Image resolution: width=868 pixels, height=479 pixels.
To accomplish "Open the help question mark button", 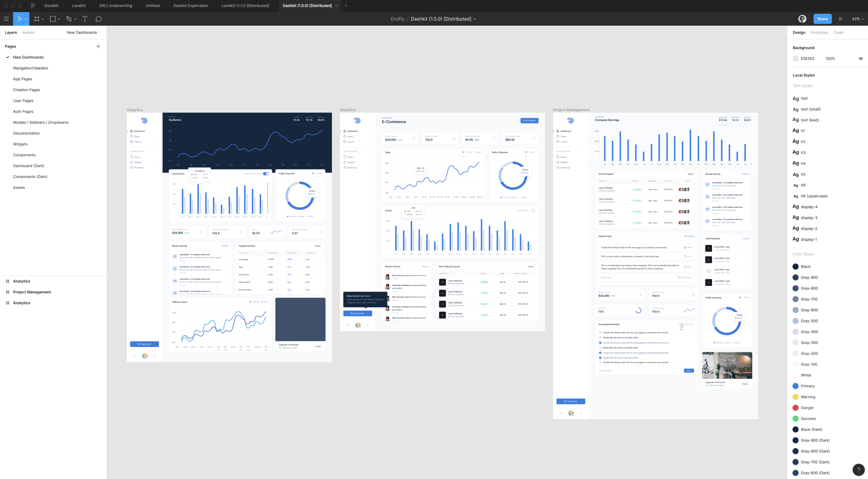I will point(858,470).
